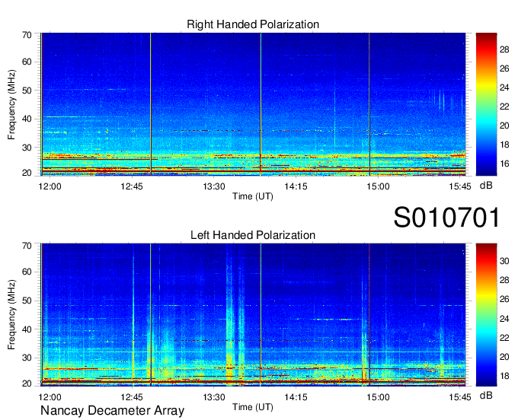Image resolution: width=518 pixels, height=420 pixels.
Task: Click the 28 value on the upper colorbar
Action: point(504,49)
